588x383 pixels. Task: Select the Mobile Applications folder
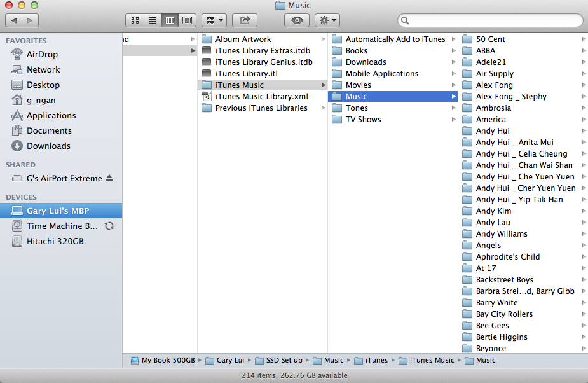pos(393,74)
